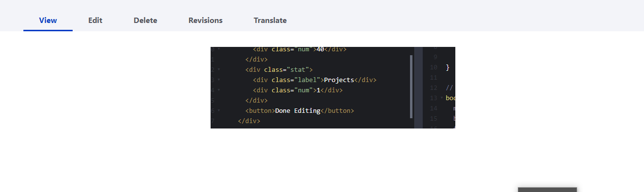Viewport: 644px width, 192px height.
Task: Collapse fold arrow beside Done Editing button line
Action: click(x=219, y=111)
